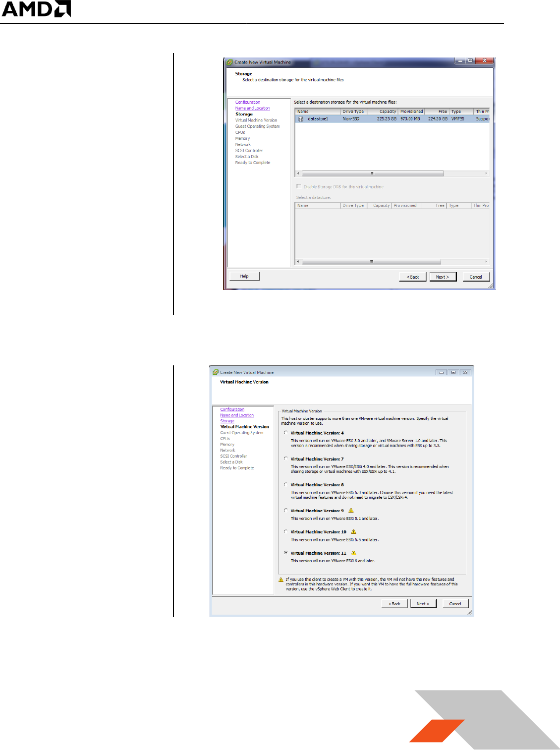
Task: Click lower datastore table Capacity column header
Action: [379, 205]
